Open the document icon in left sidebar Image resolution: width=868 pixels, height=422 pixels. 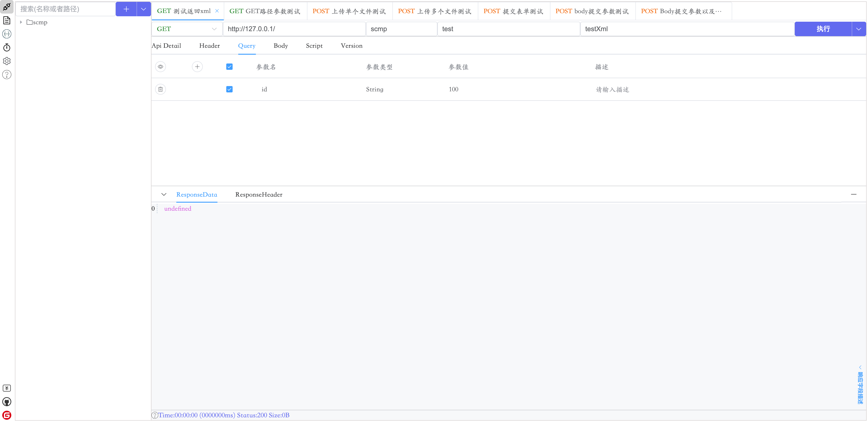7,21
